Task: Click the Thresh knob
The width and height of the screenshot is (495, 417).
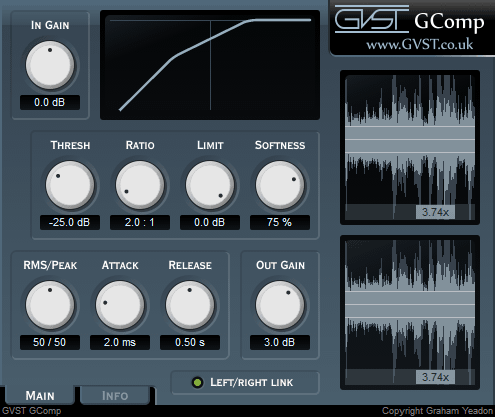Action: (x=70, y=185)
